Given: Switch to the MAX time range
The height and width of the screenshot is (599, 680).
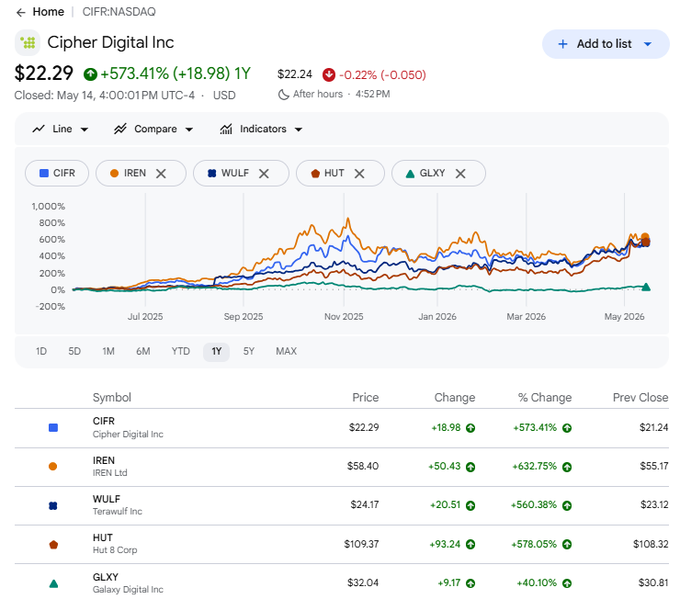Looking at the screenshot, I should click(x=286, y=351).
